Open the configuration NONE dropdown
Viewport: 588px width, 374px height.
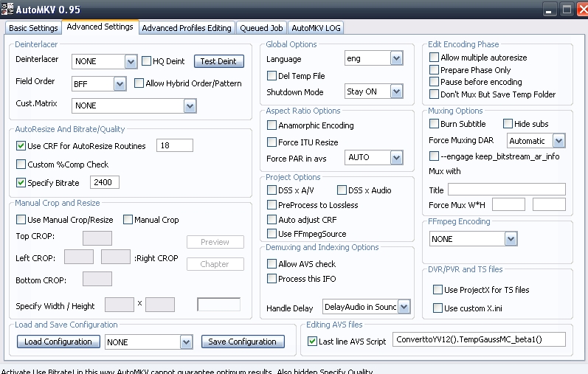point(187,342)
